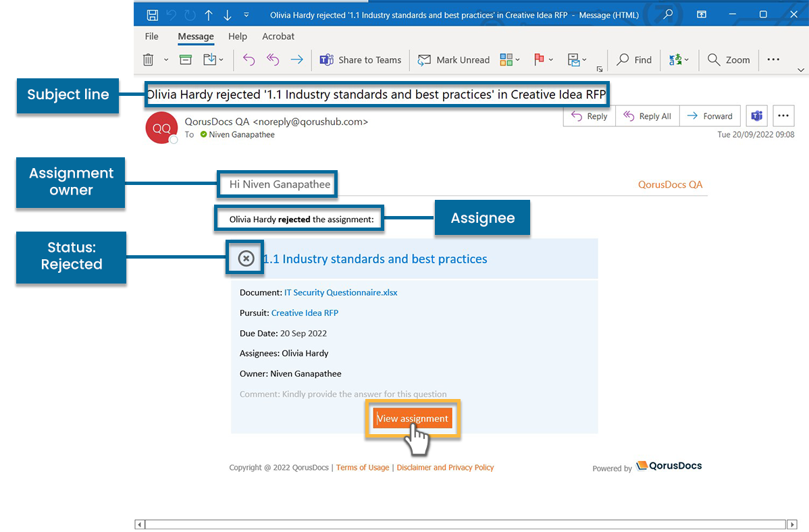The image size is (809, 532).
Task: Collapse the ribbon with the chevron
Action: 801,70
